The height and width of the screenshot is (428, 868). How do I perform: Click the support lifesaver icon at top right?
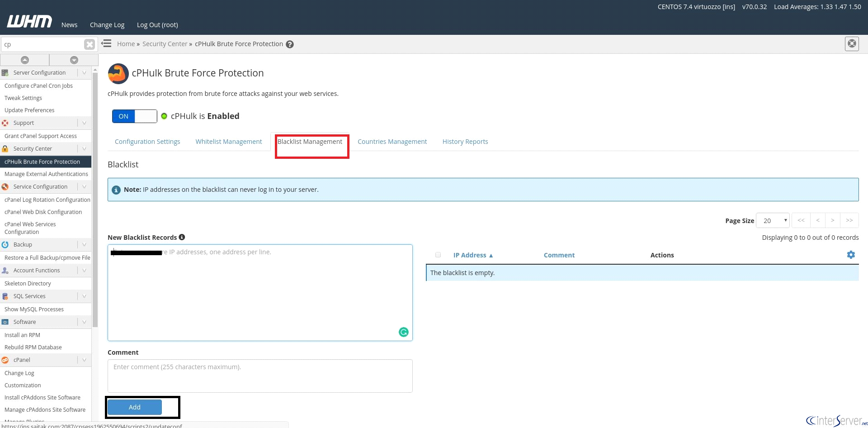pos(852,44)
